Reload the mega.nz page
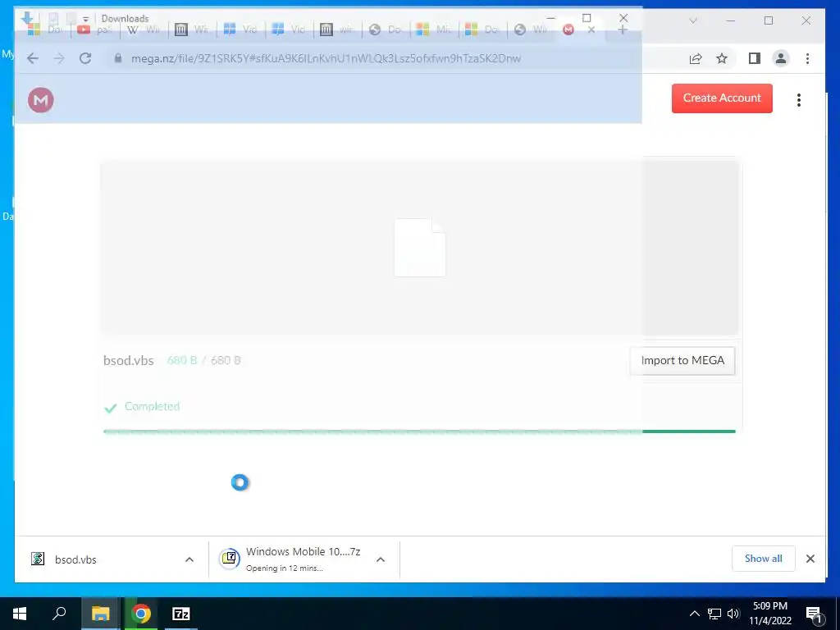This screenshot has height=630, width=840. (85, 58)
